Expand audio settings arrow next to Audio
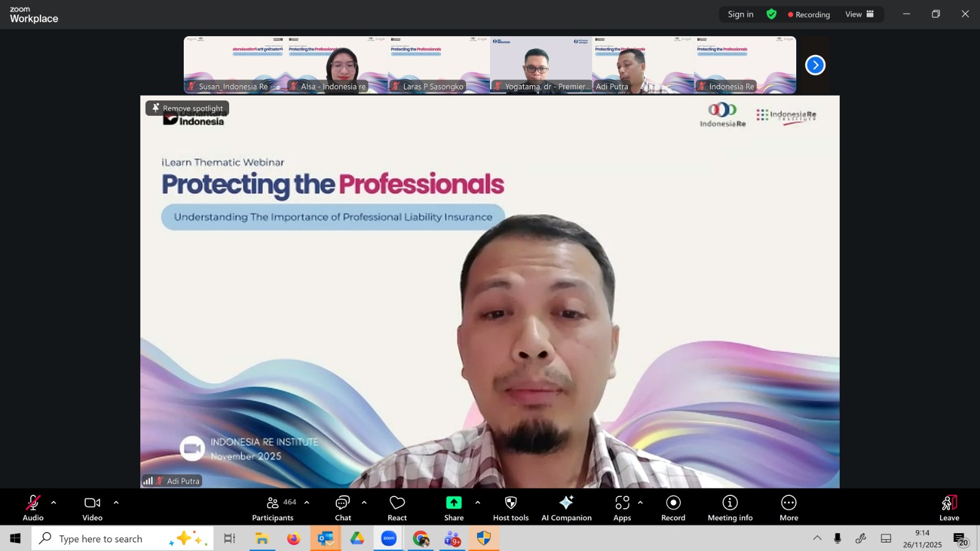 [x=54, y=503]
